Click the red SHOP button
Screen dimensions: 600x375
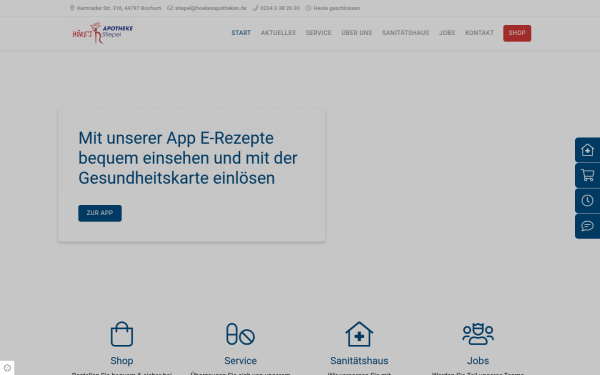pyautogui.click(x=517, y=33)
